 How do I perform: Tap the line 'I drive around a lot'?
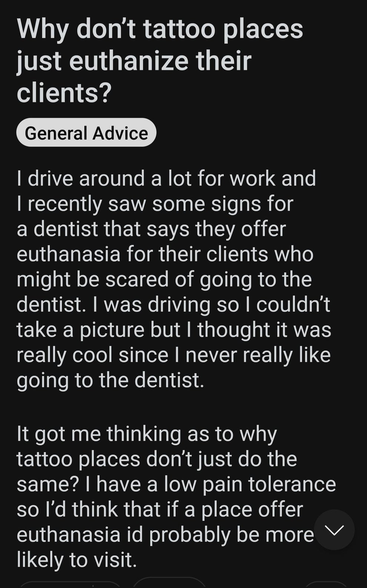coord(166,178)
